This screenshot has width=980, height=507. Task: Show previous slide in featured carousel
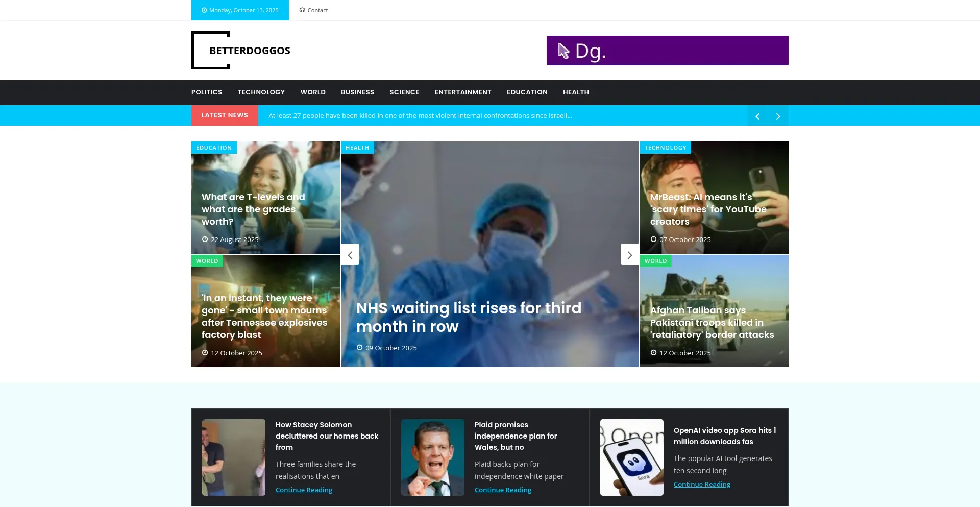(350, 255)
